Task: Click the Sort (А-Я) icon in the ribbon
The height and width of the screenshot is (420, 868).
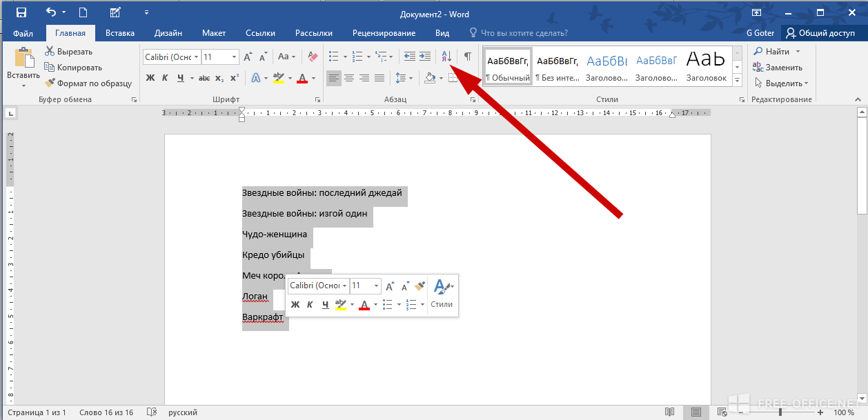Action: click(446, 57)
